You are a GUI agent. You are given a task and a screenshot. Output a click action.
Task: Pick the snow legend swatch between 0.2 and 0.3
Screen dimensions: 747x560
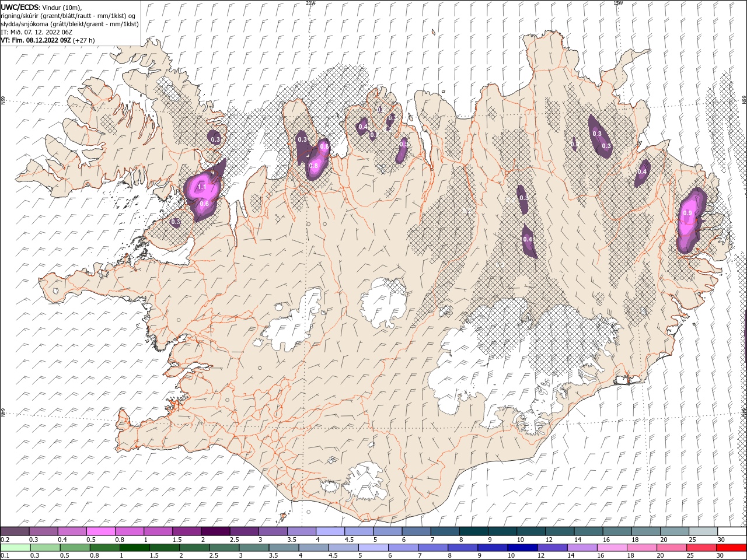pos(15,531)
